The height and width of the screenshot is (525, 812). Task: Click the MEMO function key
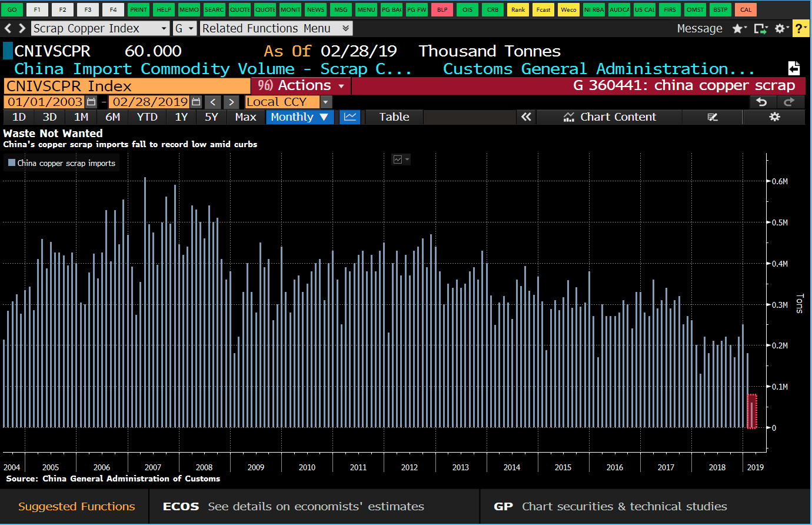pos(189,9)
